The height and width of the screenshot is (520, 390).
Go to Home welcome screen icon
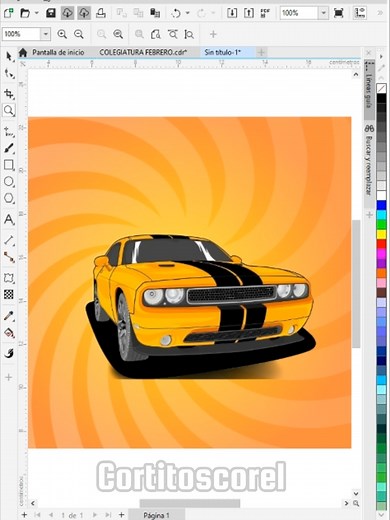coord(23,52)
